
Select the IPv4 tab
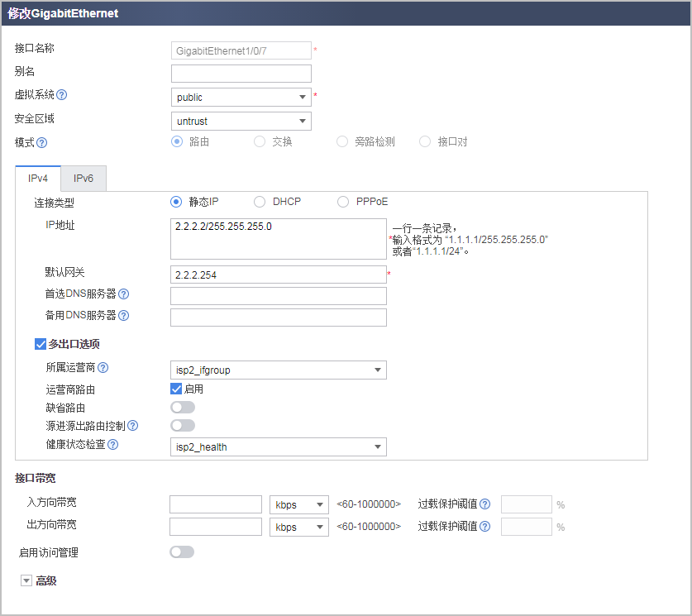point(38,178)
